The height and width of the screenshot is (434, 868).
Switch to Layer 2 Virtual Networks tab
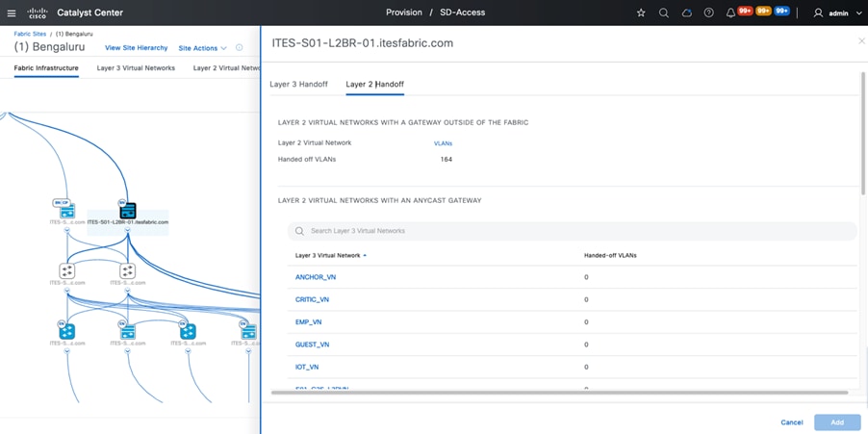226,68
